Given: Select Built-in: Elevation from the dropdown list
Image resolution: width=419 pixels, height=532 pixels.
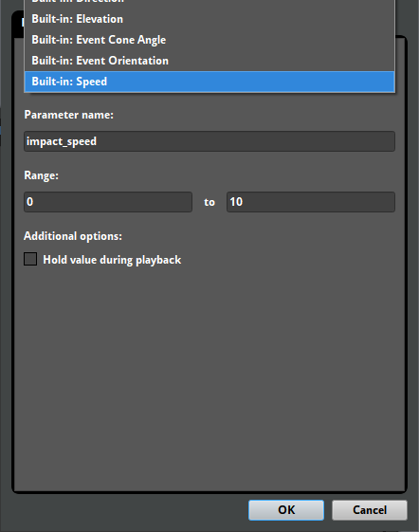Looking at the screenshot, I should (209, 19).
